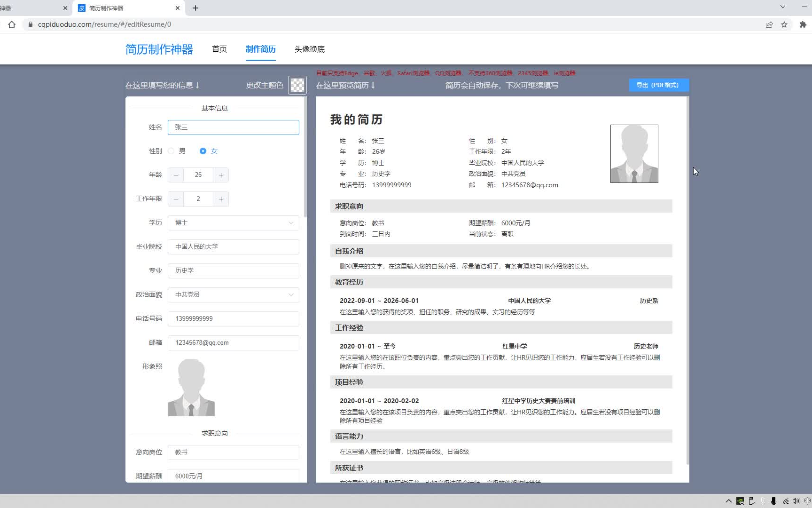This screenshot has width=812, height=508.
Task: Click the volume speaker tray icon
Action: click(796, 501)
